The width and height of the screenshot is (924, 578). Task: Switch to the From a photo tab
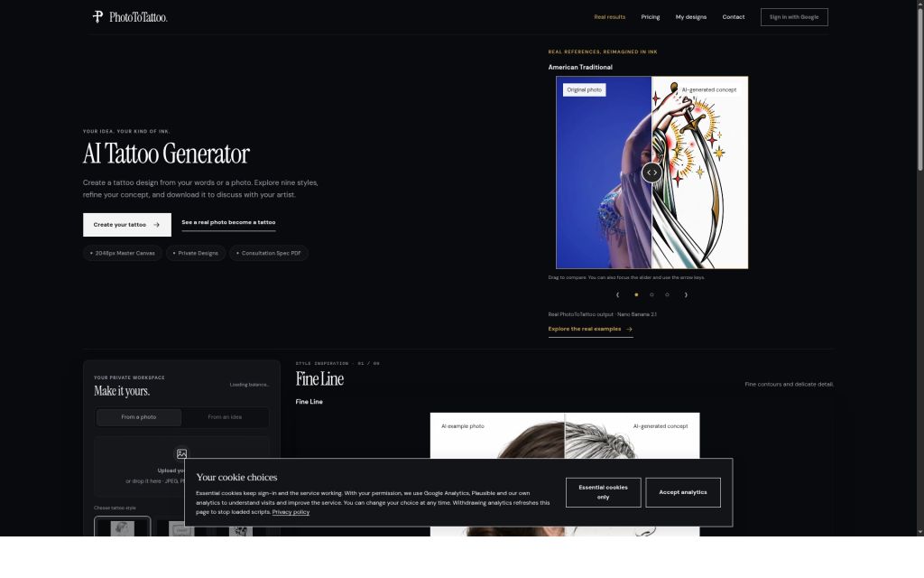point(138,417)
